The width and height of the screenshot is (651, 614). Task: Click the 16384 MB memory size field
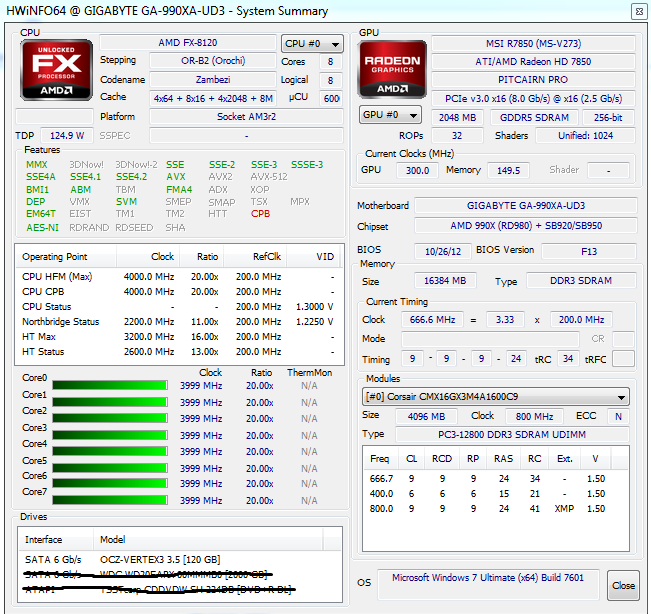click(445, 281)
